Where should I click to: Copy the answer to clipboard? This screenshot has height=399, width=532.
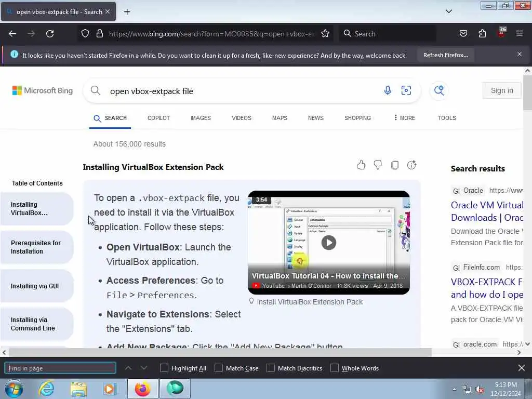coord(395,165)
